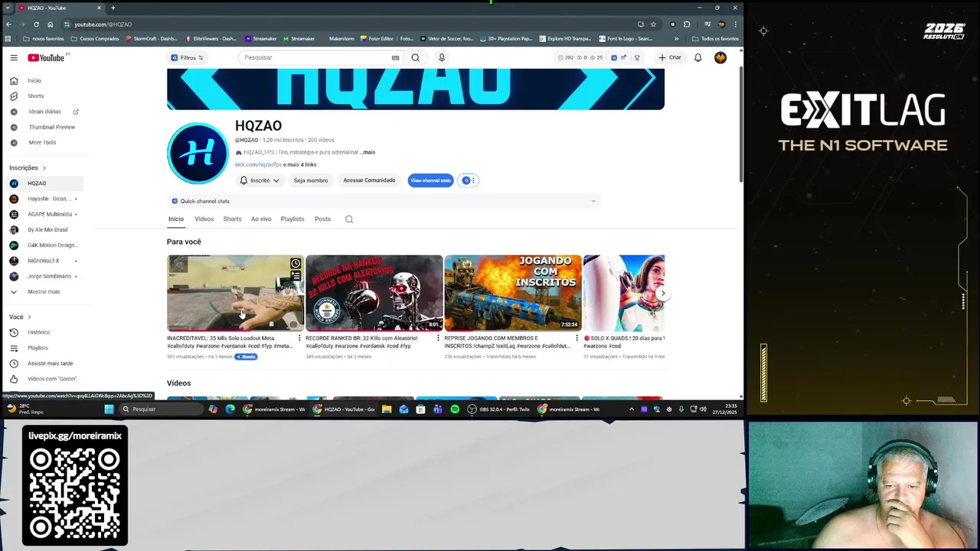The image size is (980, 551).
Task: Open a new browser tab
Action: pos(113,8)
